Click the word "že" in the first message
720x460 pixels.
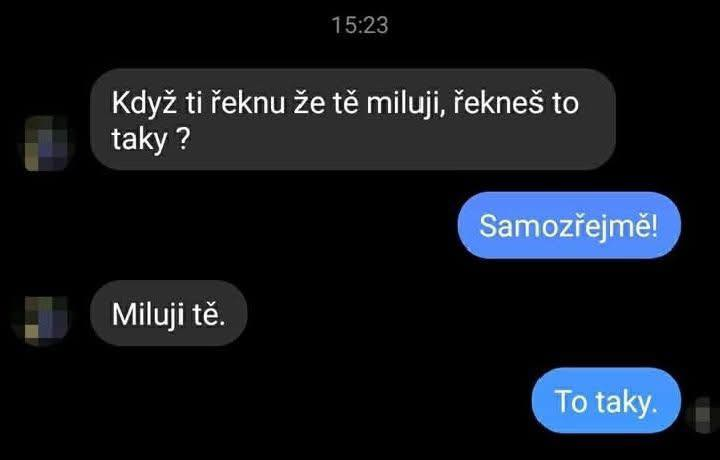coord(308,102)
